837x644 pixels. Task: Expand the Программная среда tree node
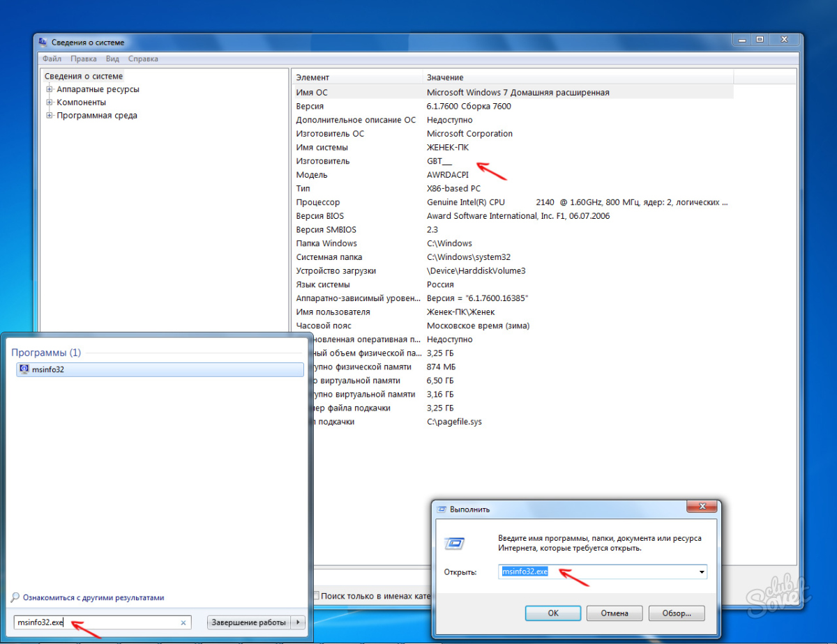click(49, 115)
